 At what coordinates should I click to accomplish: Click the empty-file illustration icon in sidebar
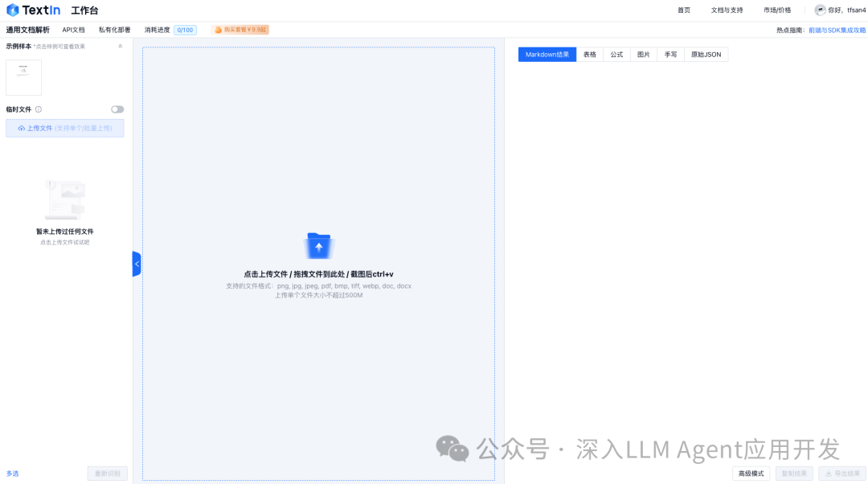64,197
